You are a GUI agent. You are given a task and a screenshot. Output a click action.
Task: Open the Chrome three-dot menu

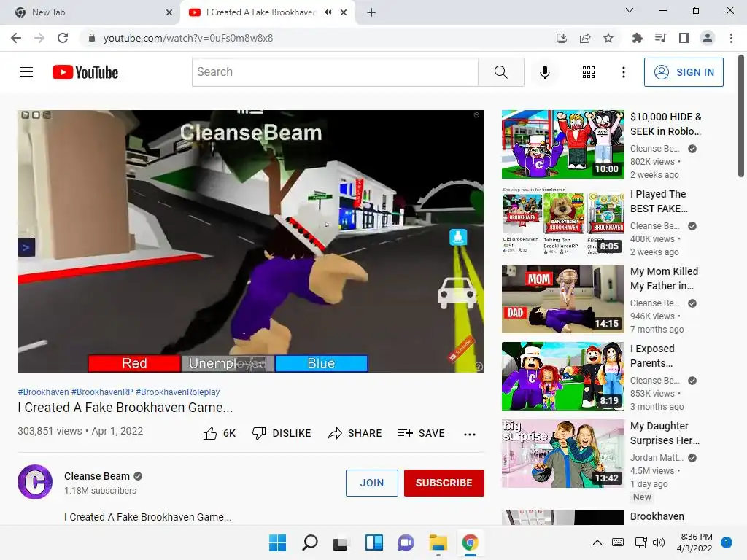731,38
